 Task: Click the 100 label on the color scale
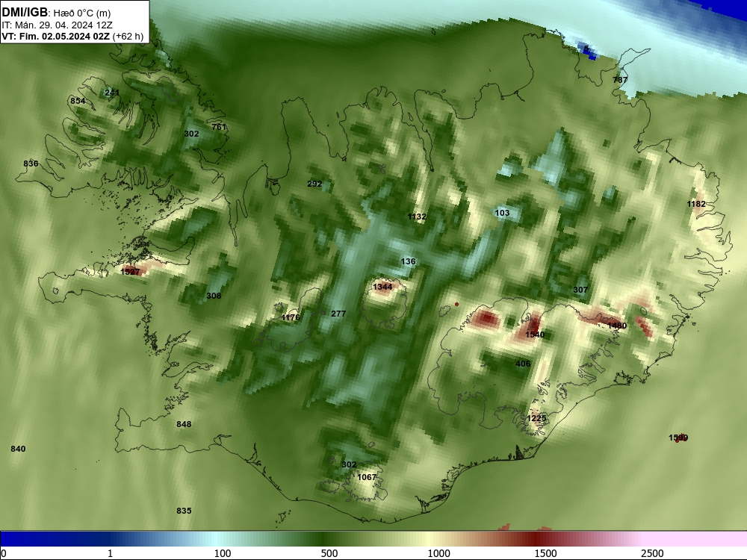point(223,553)
